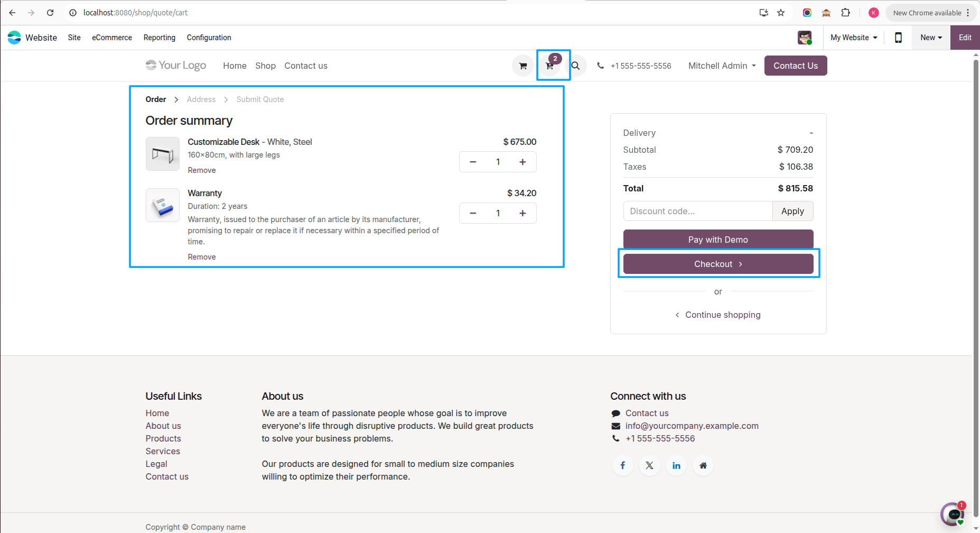
Task: Open the website search icon
Action: click(x=576, y=66)
